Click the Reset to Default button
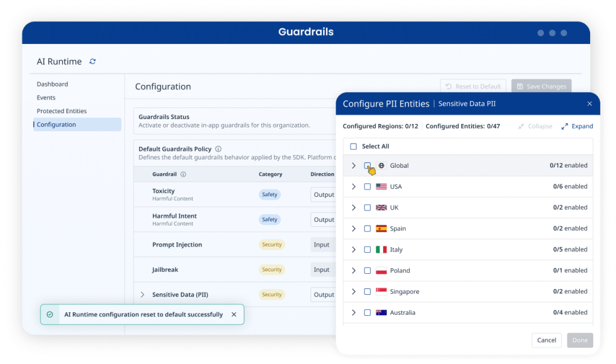Image resolution: width=616 pixels, height=364 pixels. (x=473, y=86)
